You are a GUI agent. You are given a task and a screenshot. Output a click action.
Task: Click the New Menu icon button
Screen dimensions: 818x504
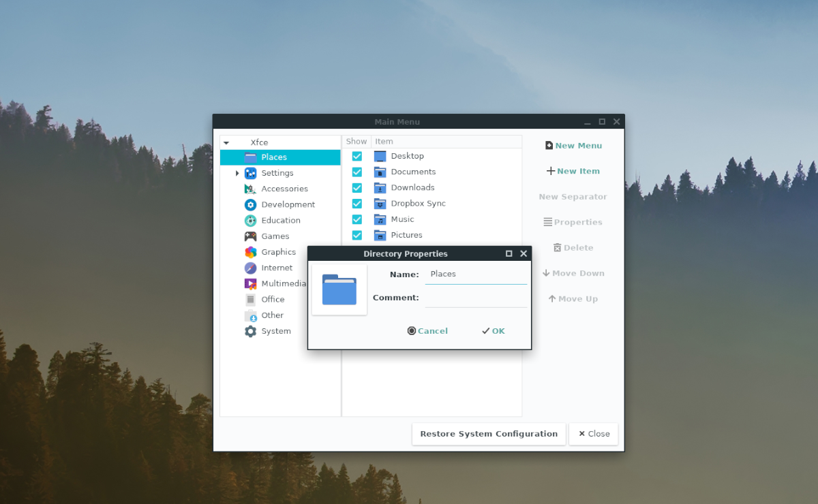pyautogui.click(x=549, y=145)
